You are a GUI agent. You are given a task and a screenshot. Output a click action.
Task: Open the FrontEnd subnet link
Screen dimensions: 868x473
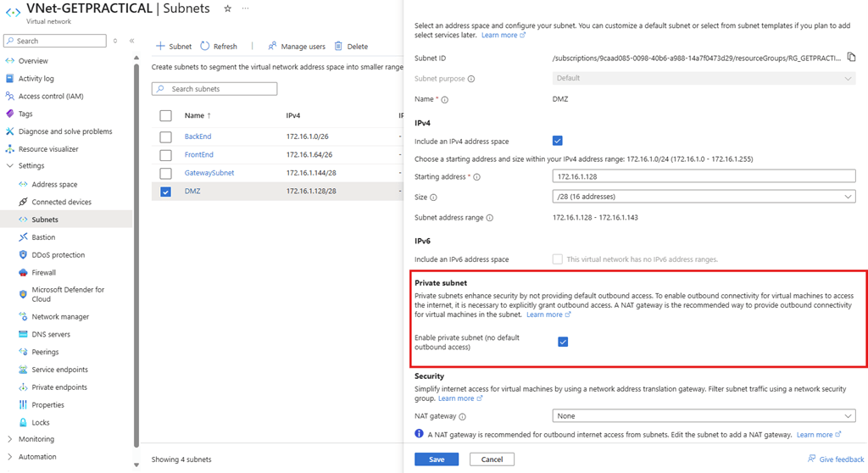198,154
